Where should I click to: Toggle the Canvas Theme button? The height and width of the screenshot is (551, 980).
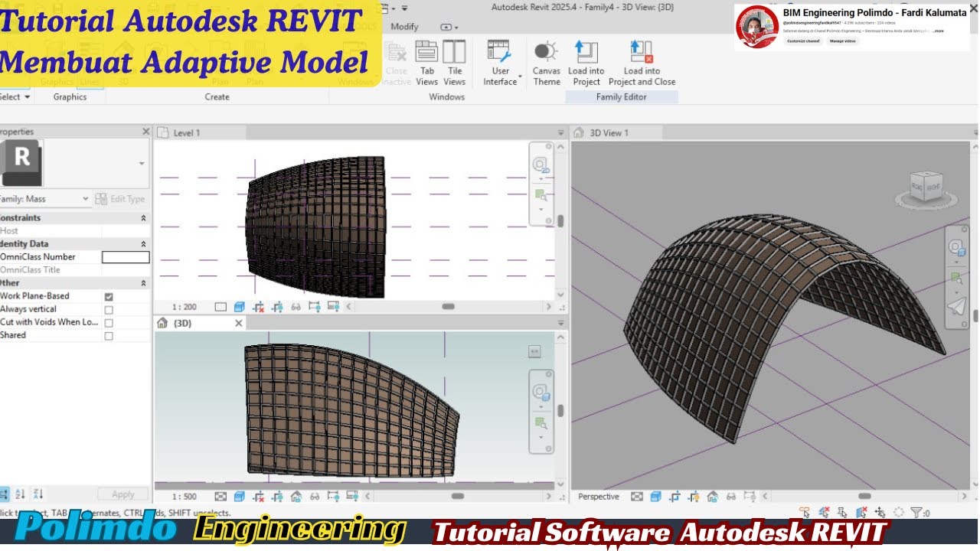click(546, 63)
